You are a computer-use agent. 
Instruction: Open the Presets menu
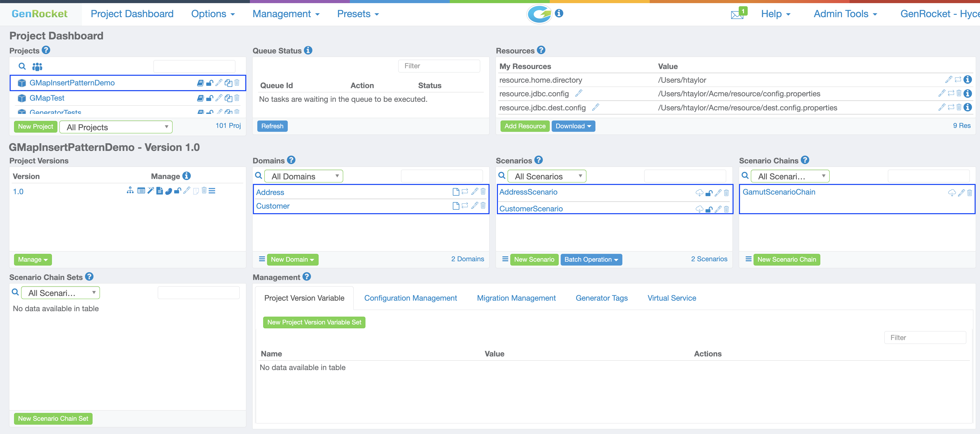pos(358,14)
